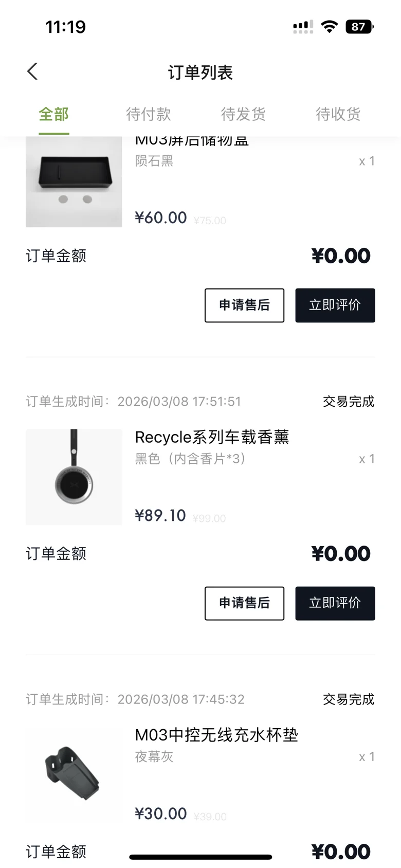Screen dimensions: 401x868
Task: Tap the back arrow icon
Action: [x=32, y=71]
